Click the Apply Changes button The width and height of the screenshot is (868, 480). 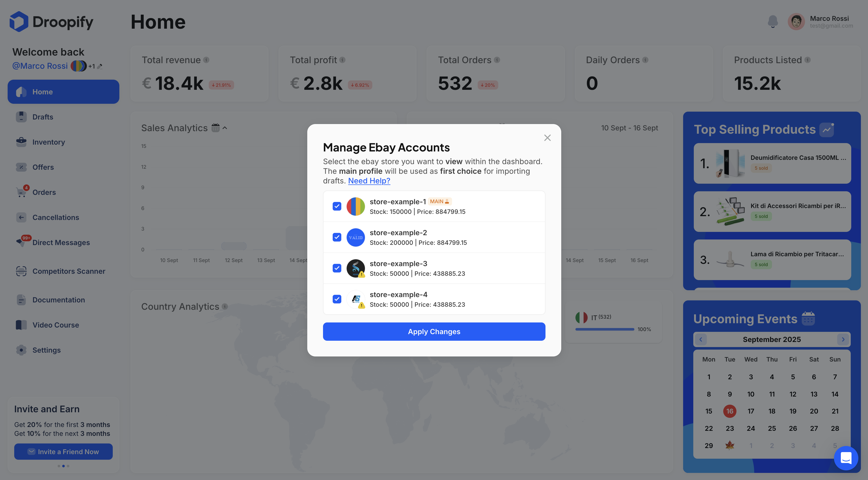(x=434, y=332)
